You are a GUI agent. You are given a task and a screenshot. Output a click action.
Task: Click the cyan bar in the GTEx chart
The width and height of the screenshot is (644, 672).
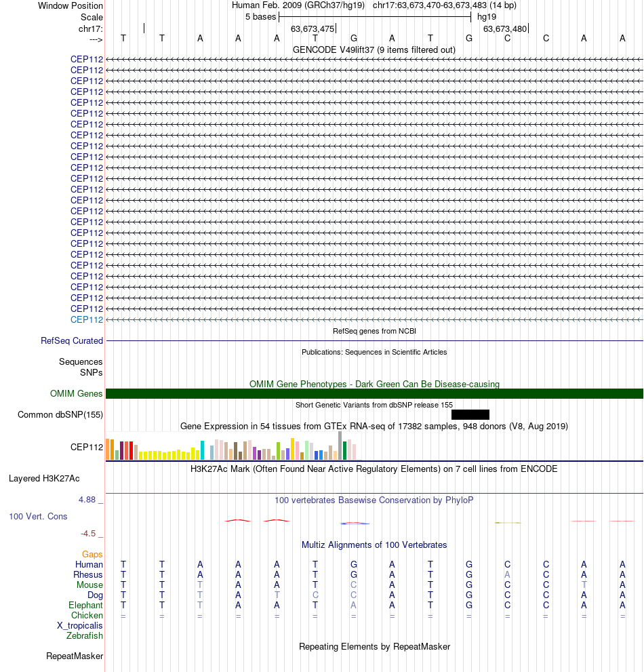202,450
